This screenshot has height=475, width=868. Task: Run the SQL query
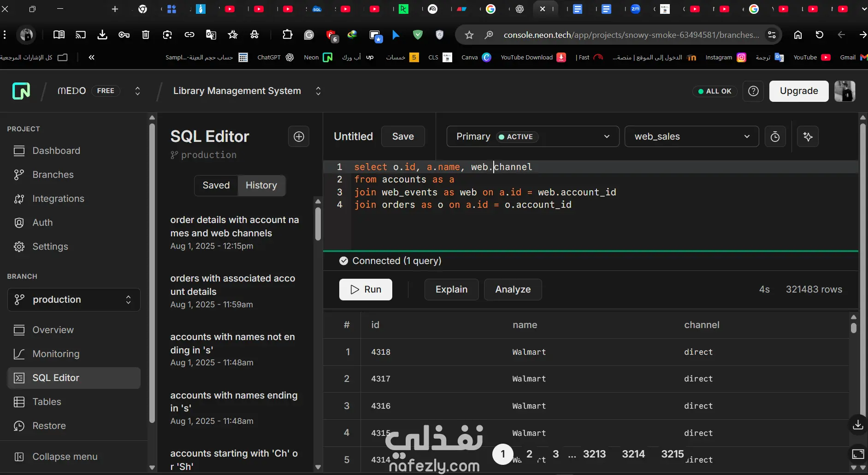coord(366,289)
